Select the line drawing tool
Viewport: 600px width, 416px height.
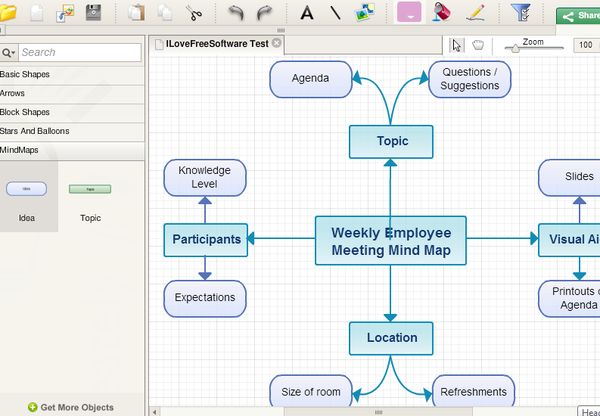(336, 13)
